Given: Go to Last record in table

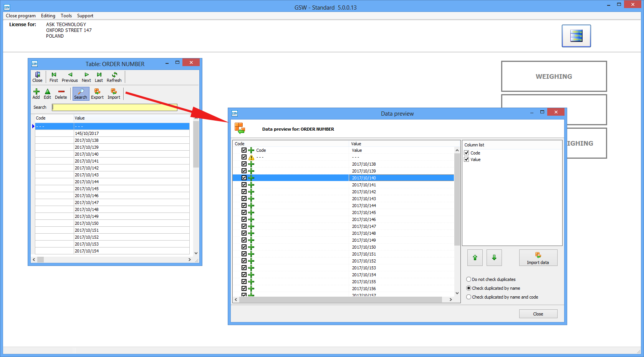Looking at the screenshot, I should (x=99, y=77).
